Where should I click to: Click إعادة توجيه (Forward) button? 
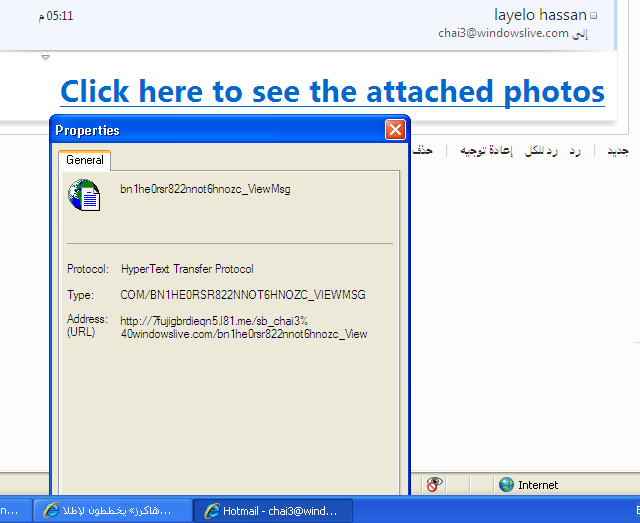coord(486,150)
